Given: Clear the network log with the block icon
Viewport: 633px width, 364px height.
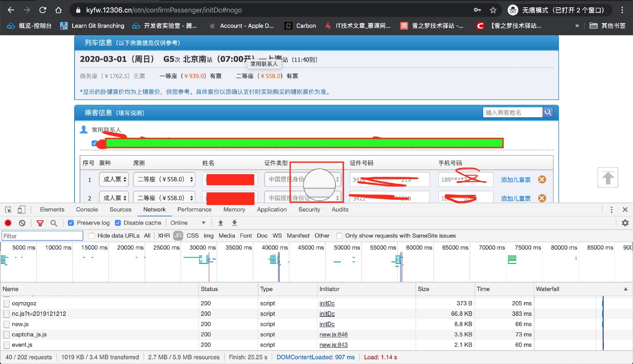Looking at the screenshot, I should point(22,223).
